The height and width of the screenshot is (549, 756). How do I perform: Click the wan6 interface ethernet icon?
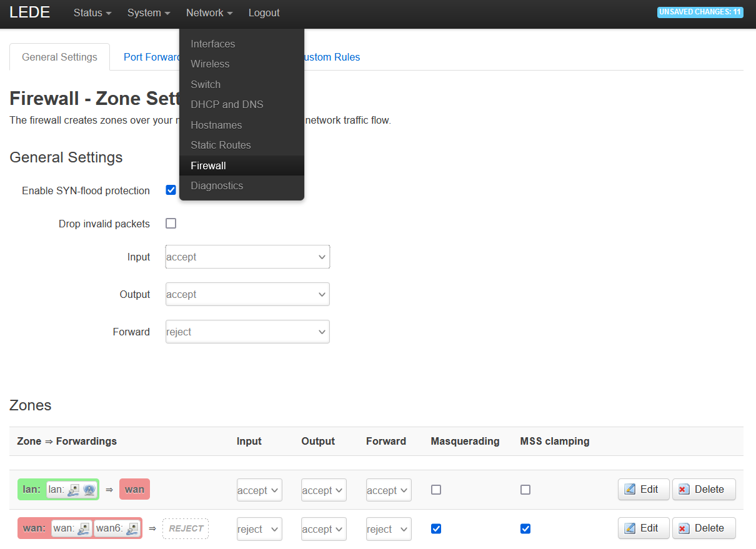click(132, 529)
